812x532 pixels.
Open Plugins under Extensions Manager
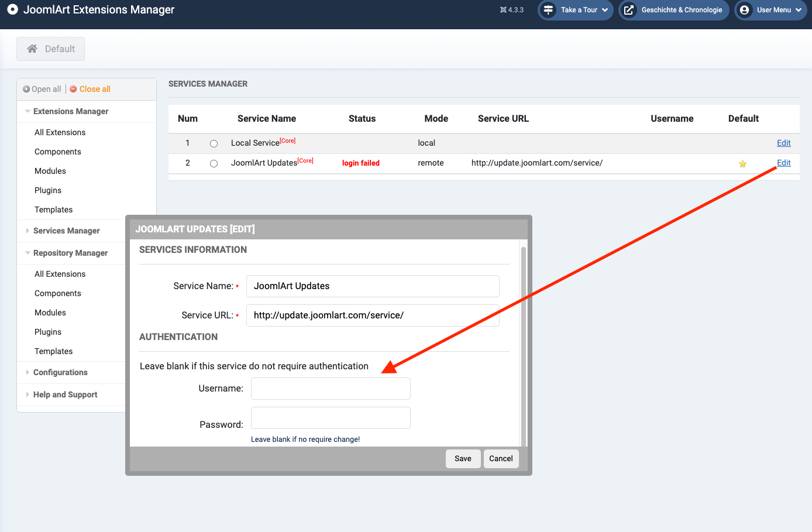[x=48, y=190]
